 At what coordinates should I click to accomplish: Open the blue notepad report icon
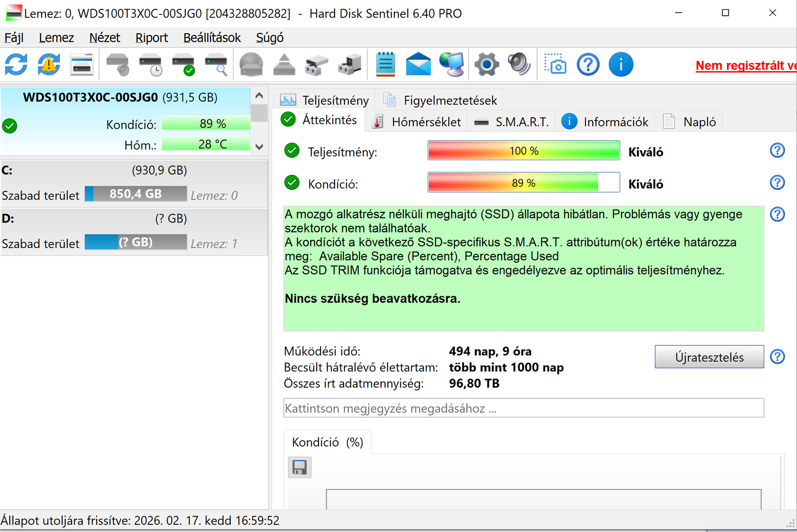(x=385, y=64)
